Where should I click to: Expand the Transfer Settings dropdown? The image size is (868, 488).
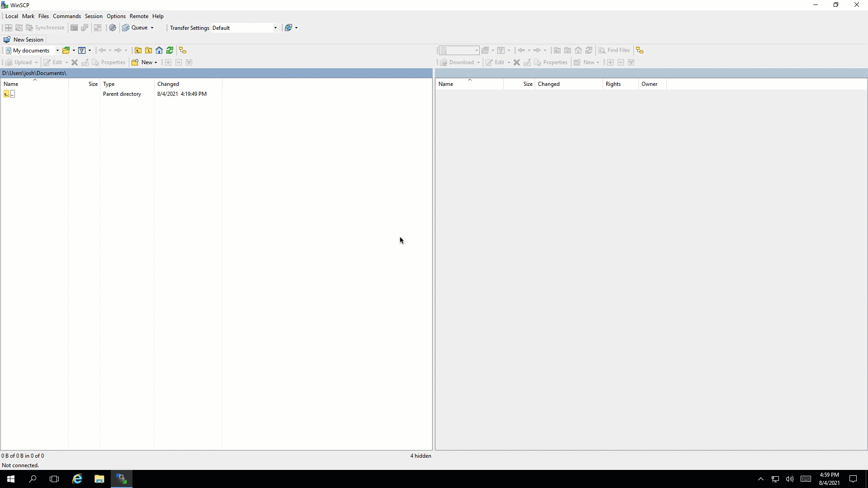(x=274, y=28)
